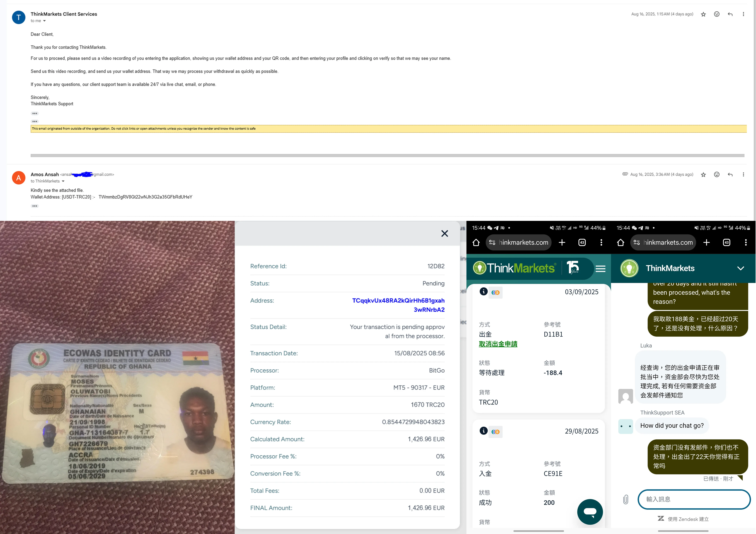Star the Amos Ansah email
This screenshot has height=534, width=756.
coord(703,175)
